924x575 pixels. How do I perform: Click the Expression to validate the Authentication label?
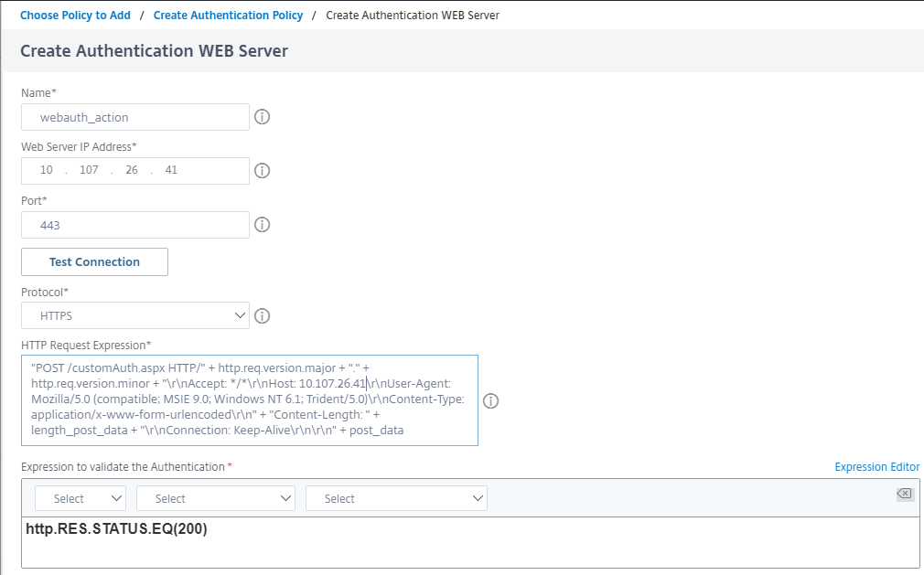coord(124,467)
